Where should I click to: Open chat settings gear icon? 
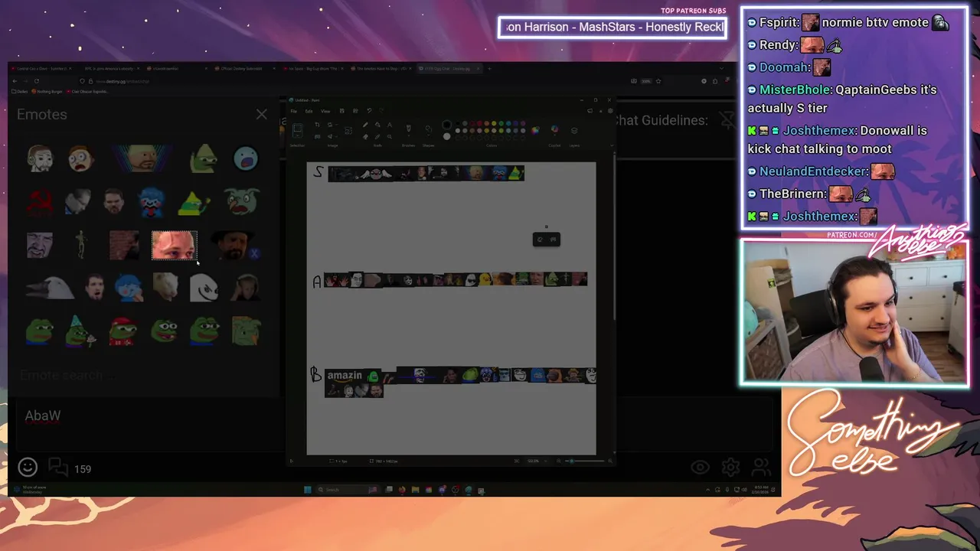click(x=730, y=468)
